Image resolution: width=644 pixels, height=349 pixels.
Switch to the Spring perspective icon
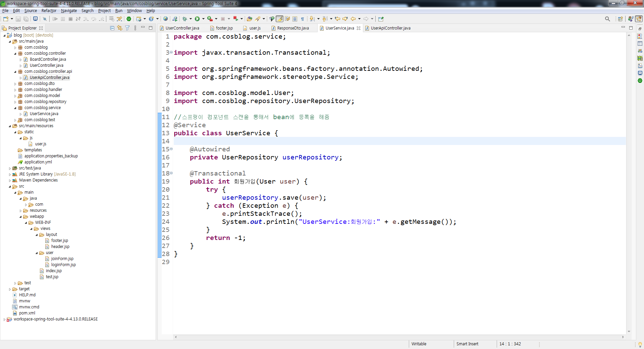639,19
